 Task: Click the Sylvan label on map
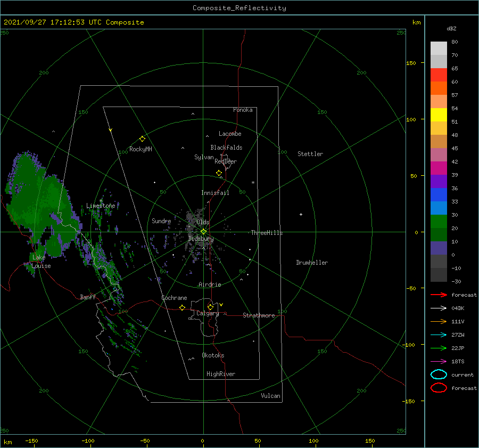point(204,157)
